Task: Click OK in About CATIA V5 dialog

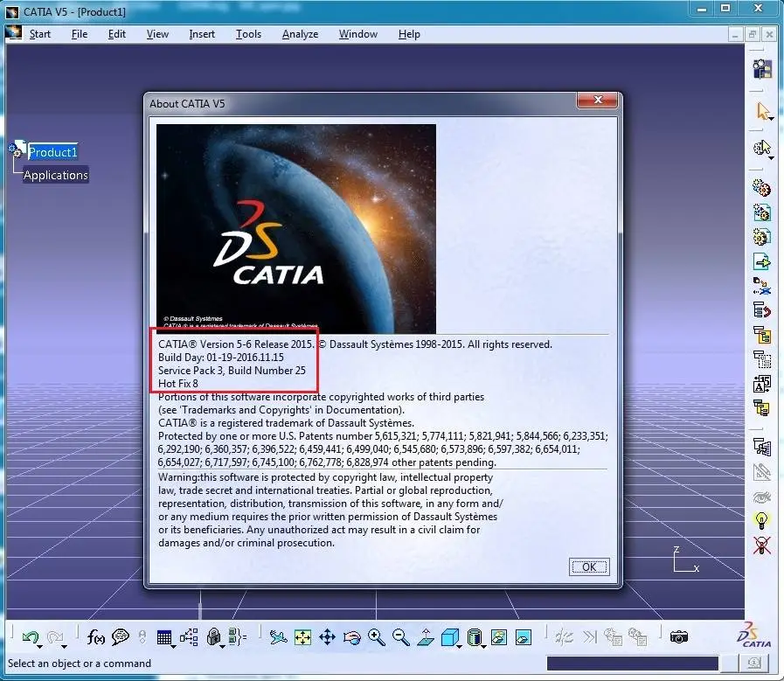Action: [589, 566]
